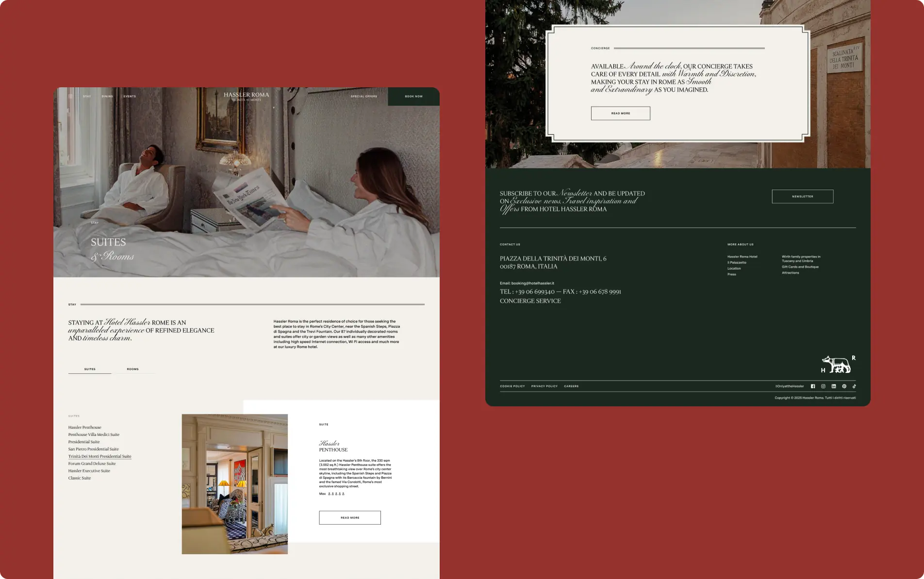924x579 pixels.
Task: Select Trinità Dei Monti Presidential Suite
Action: (x=99, y=456)
